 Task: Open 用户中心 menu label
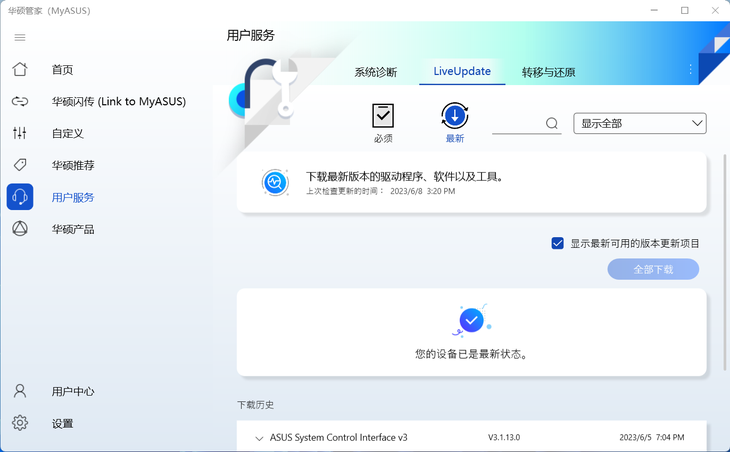click(73, 391)
